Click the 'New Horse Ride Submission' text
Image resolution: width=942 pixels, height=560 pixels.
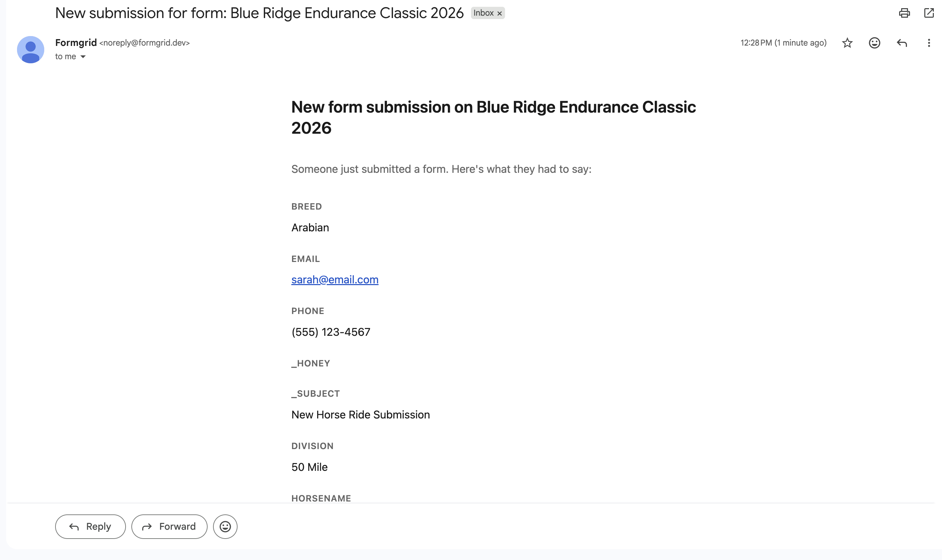pos(360,415)
